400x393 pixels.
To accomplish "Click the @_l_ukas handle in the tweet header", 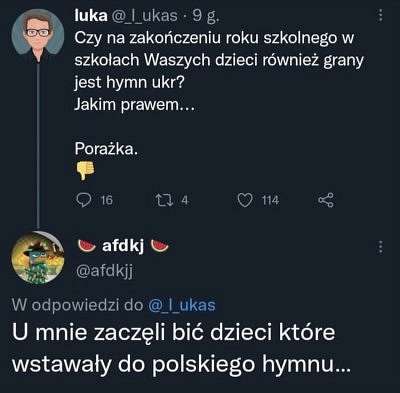I will click(144, 16).
